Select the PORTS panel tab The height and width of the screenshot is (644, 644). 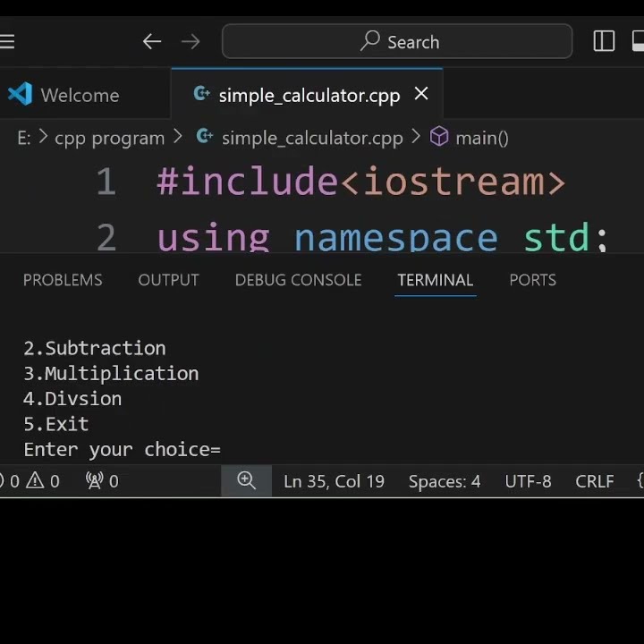(x=532, y=280)
